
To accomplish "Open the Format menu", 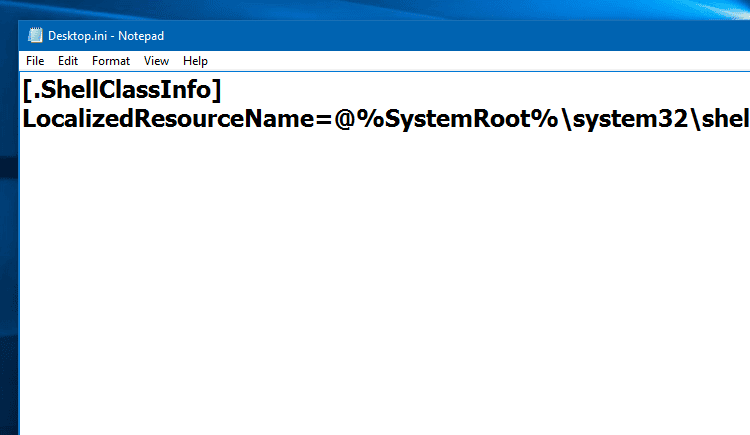I will (111, 61).
